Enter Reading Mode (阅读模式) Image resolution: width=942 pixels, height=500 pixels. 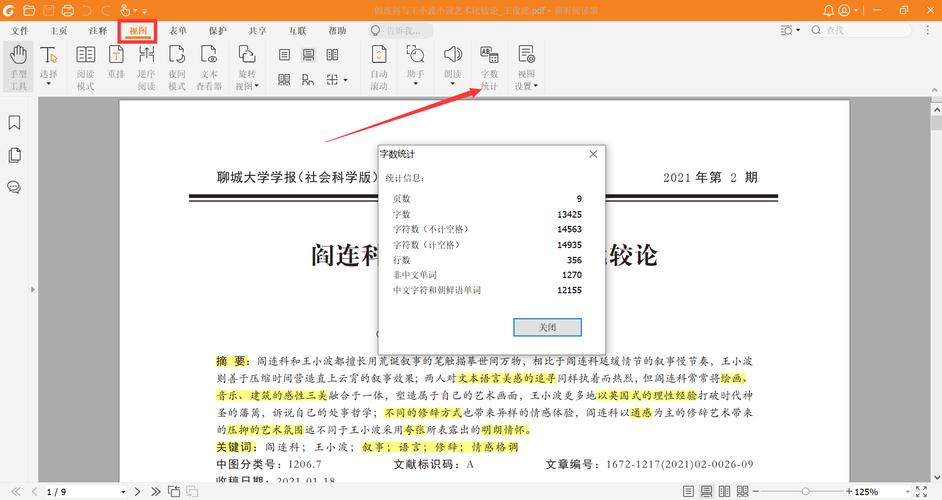(85, 67)
